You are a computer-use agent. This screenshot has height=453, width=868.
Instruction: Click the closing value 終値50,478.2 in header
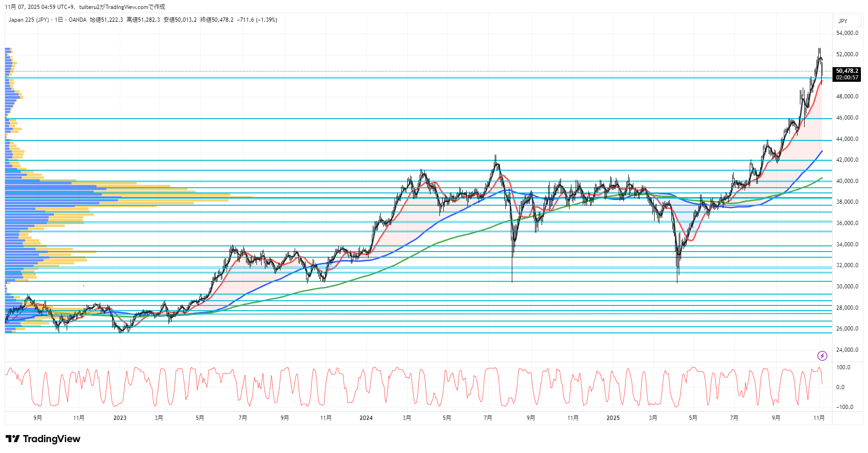coord(217,20)
